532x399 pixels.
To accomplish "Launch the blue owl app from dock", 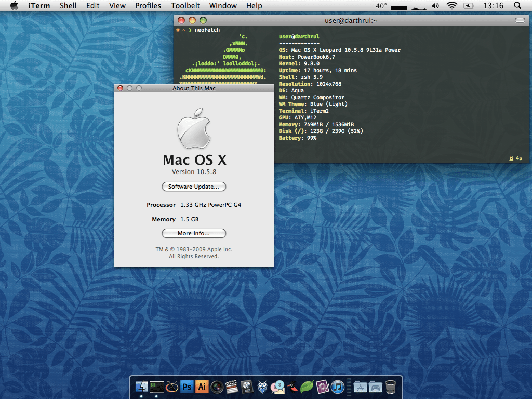I will pyautogui.click(x=262, y=387).
